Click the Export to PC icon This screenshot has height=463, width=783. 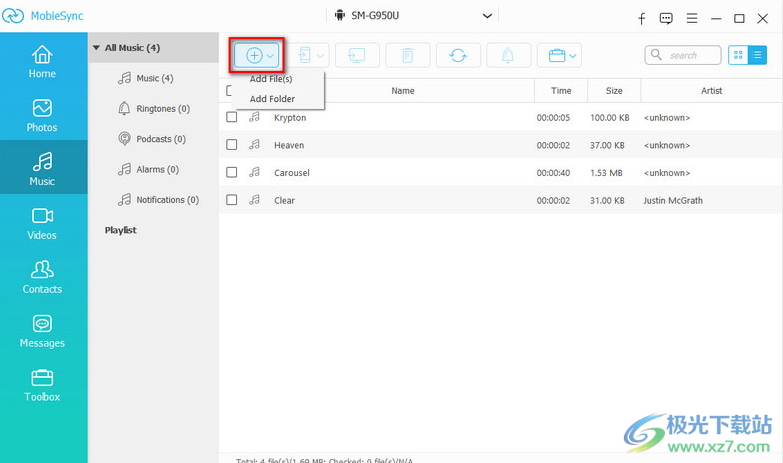coord(357,55)
